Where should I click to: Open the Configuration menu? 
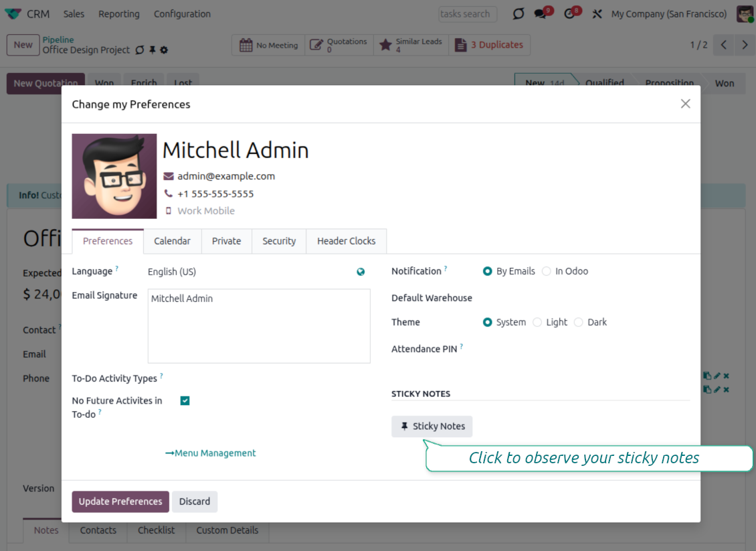tap(182, 14)
